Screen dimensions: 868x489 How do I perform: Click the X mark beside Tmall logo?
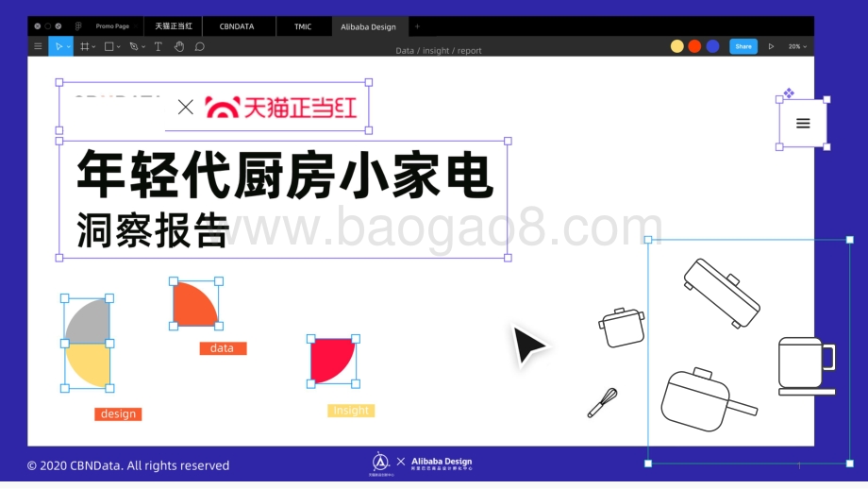click(186, 107)
